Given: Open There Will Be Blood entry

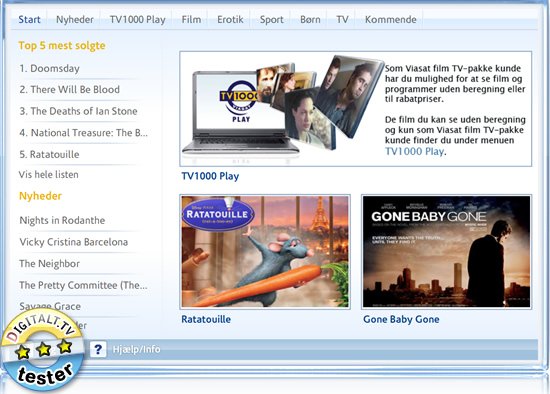Looking at the screenshot, I should 69,90.
